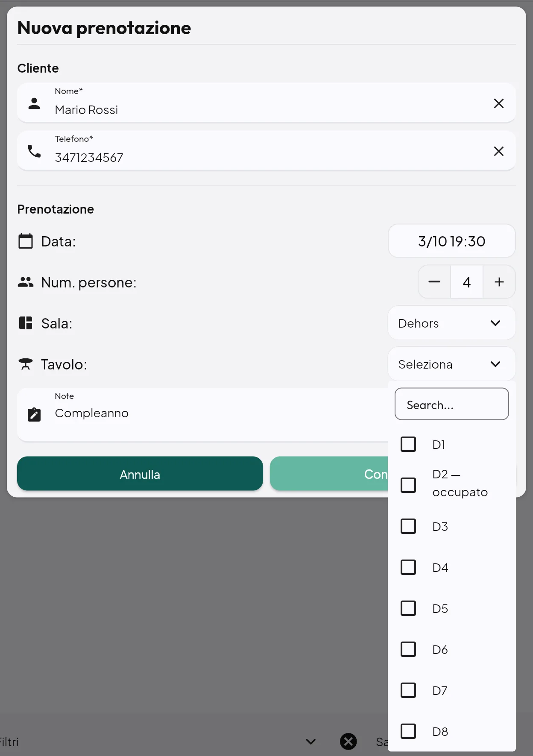
Task: Click the number of people value 4
Action: [x=467, y=282]
